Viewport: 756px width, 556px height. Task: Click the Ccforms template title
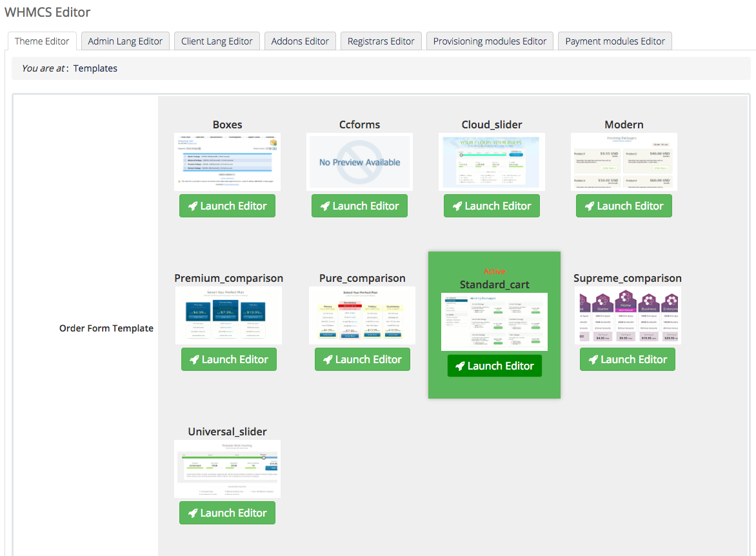pos(359,124)
